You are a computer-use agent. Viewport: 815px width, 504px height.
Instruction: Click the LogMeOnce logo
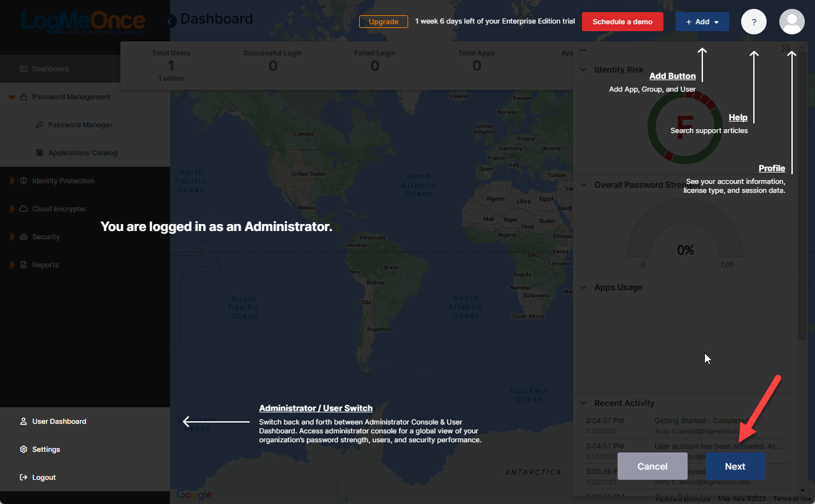[x=83, y=22]
